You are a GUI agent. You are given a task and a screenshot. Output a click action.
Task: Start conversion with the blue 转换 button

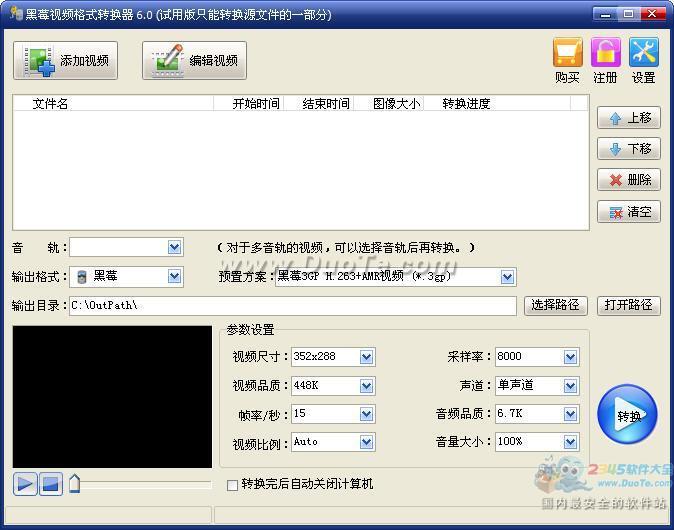coord(627,415)
